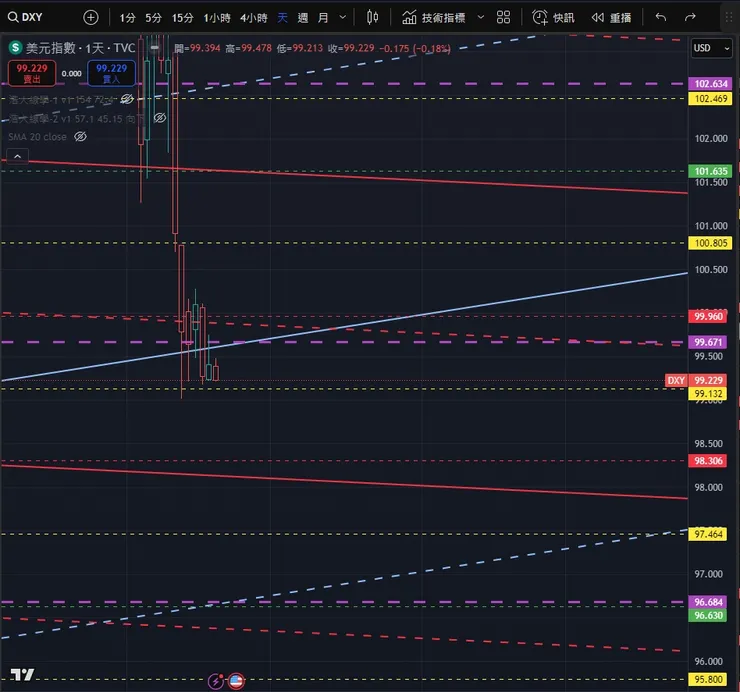Expand the favorite indicators dropdown arrow
This screenshot has height=692, width=740.
point(481,17)
